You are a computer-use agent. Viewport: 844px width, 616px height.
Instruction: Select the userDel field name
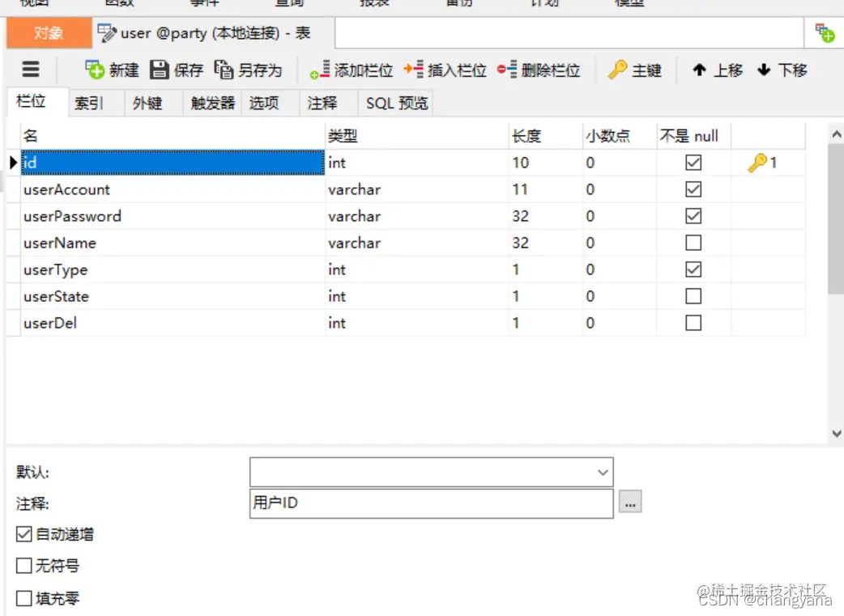point(173,323)
